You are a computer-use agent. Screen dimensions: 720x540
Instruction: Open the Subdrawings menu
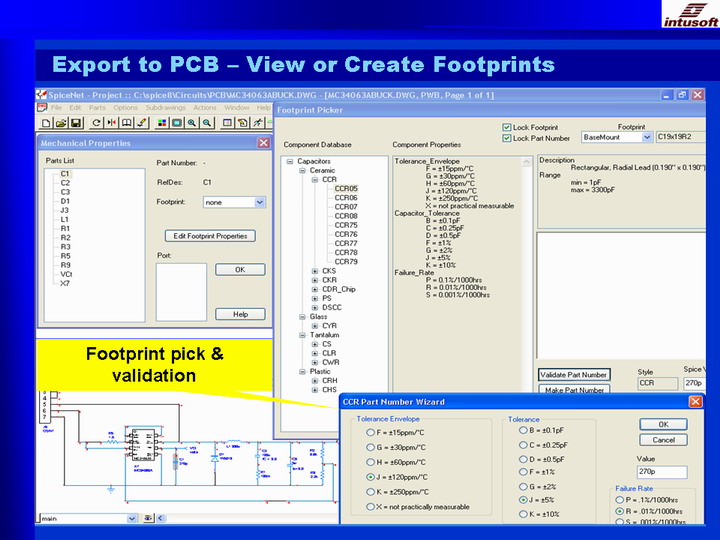point(165,107)
